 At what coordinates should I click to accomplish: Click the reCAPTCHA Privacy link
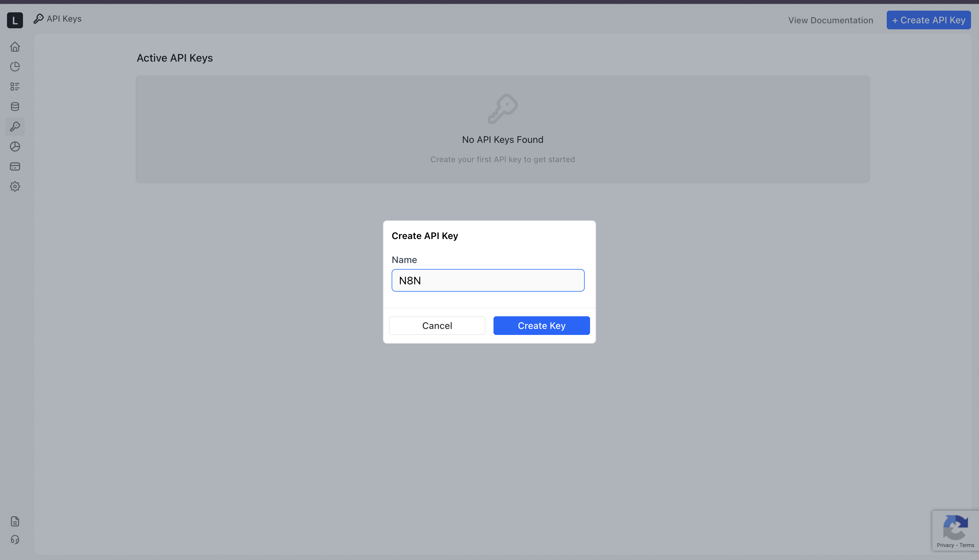tap(945, 545)
